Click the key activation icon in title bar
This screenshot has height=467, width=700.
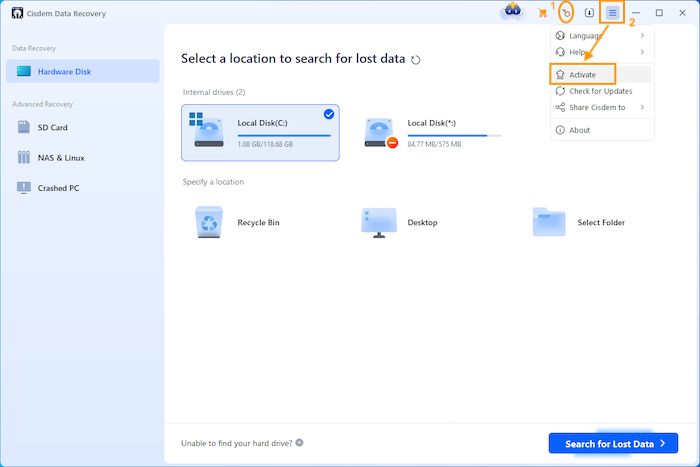[x=566, y=13]
